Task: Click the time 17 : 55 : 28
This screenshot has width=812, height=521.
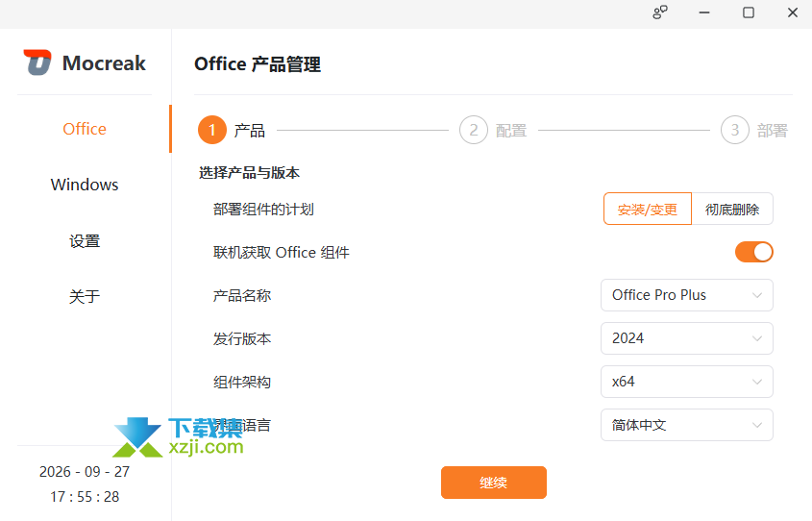Action: coord(85,497)
